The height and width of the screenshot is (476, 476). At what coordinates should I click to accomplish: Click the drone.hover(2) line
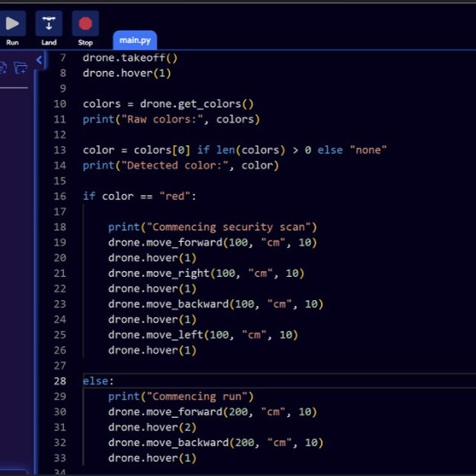point(152,427)
